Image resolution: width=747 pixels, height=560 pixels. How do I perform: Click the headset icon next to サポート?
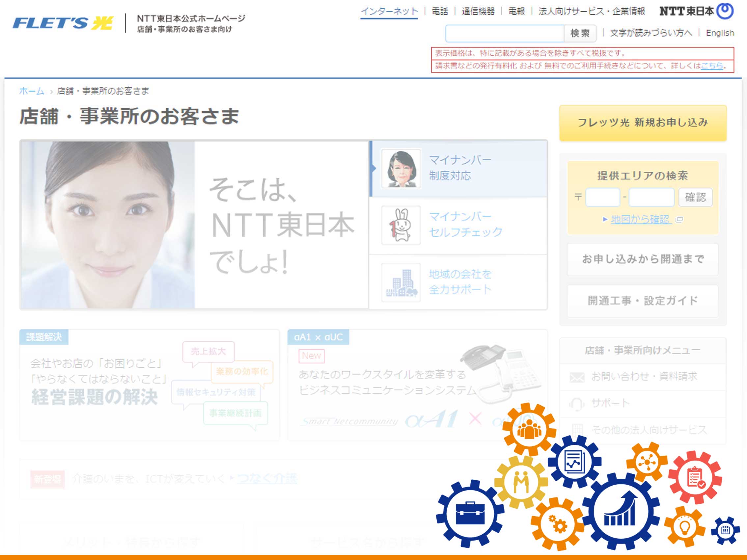576,403
